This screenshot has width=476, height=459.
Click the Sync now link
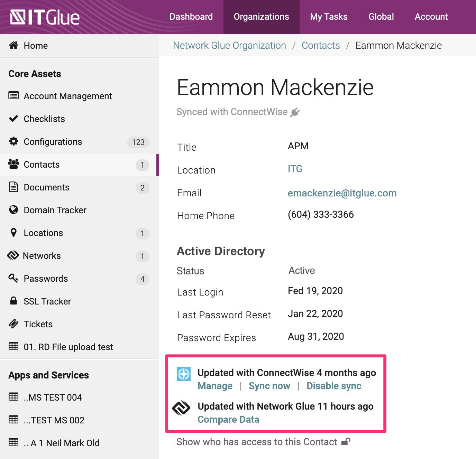[x=269, y=386]
